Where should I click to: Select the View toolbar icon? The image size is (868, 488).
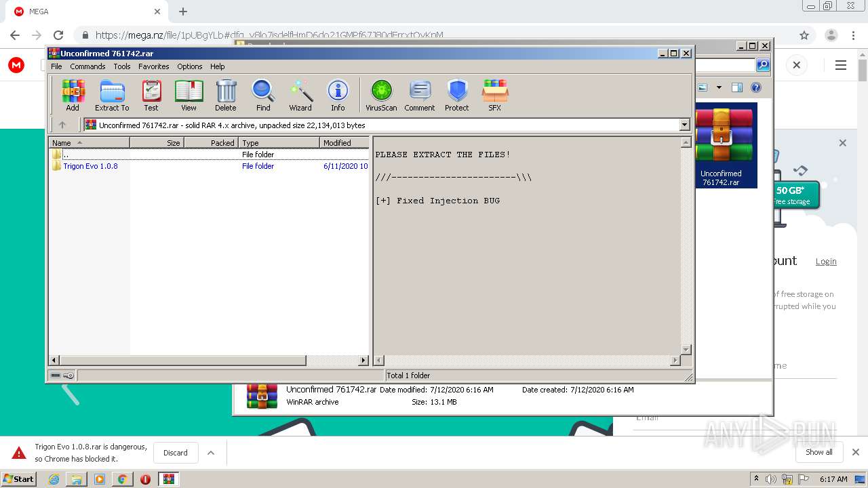click(x=189, y=95)
